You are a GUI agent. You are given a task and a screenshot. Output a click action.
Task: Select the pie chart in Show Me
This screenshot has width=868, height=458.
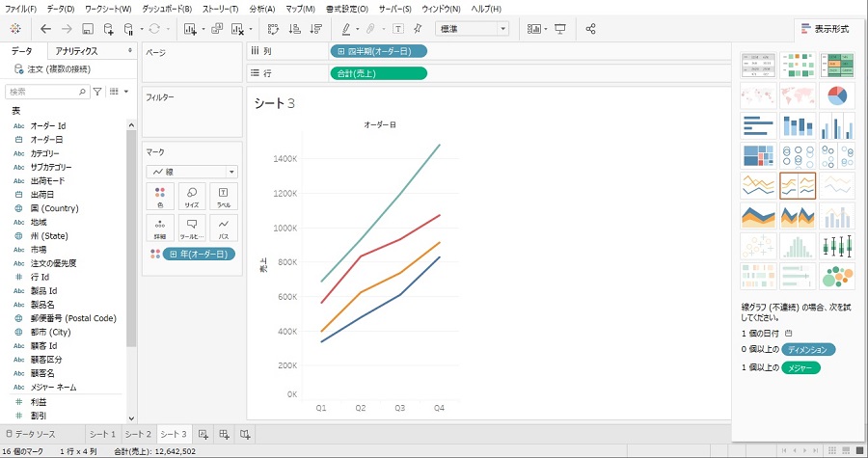click(837, 95)
